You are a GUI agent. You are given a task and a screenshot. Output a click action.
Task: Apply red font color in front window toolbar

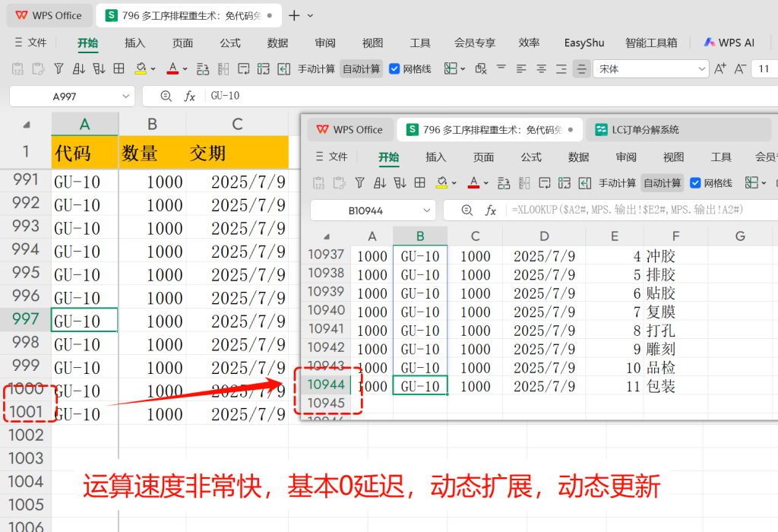[x=474, y=182]
